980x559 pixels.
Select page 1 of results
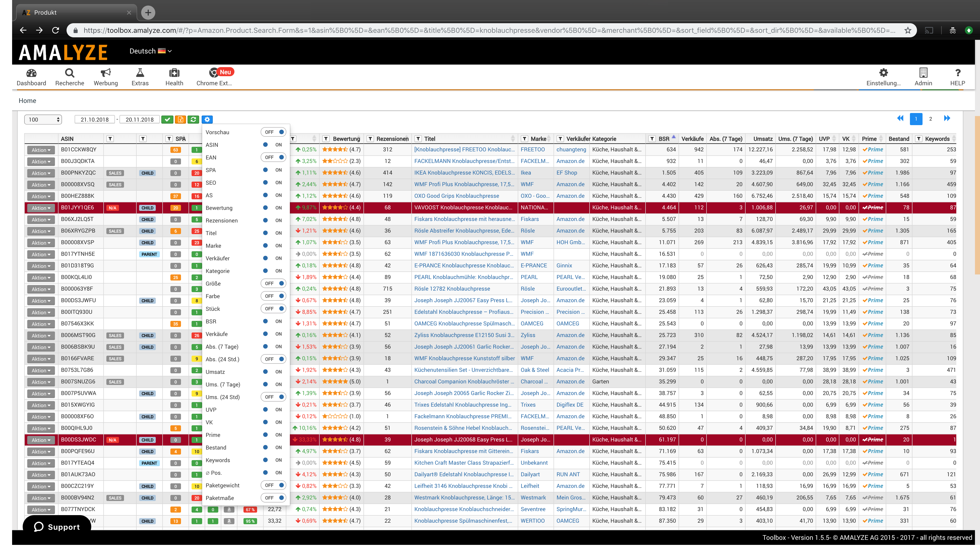[x=916, y=119]
